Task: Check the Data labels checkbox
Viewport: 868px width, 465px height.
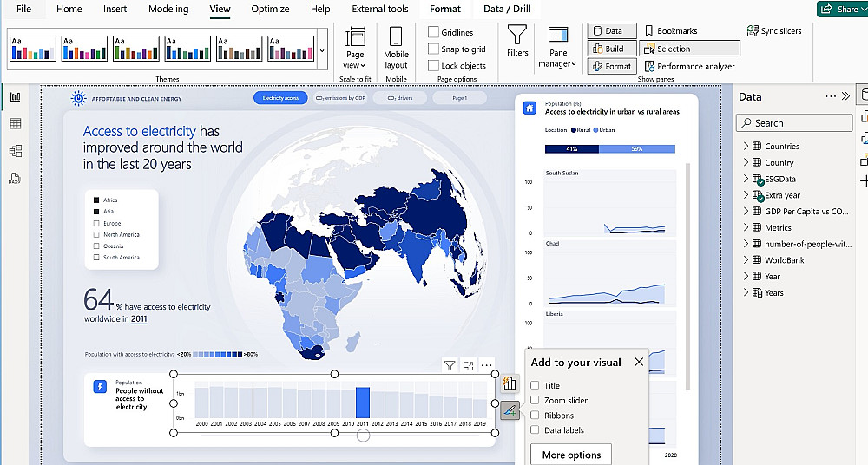Action: pyautogui.click(x=535, y=430)
